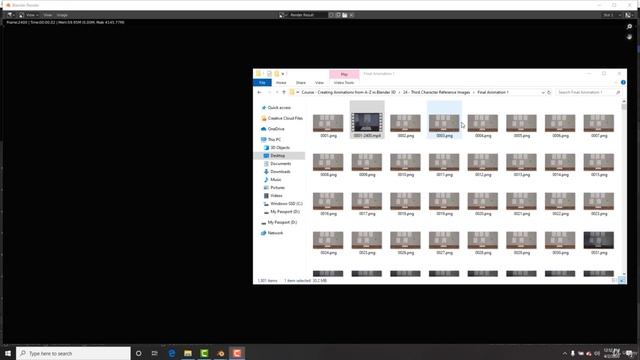
Task: Open the Windows Start menu
Action: [8, 353]
